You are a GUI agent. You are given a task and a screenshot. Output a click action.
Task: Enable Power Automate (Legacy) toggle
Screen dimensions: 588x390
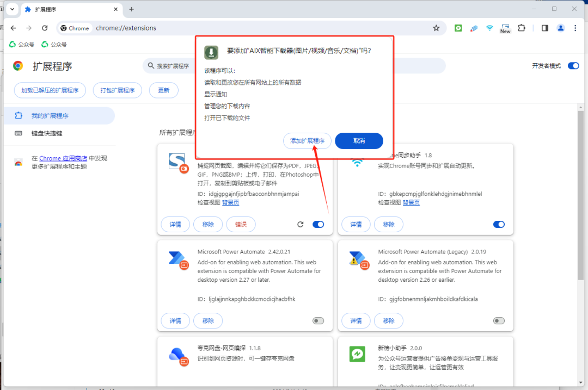(499, 321)
